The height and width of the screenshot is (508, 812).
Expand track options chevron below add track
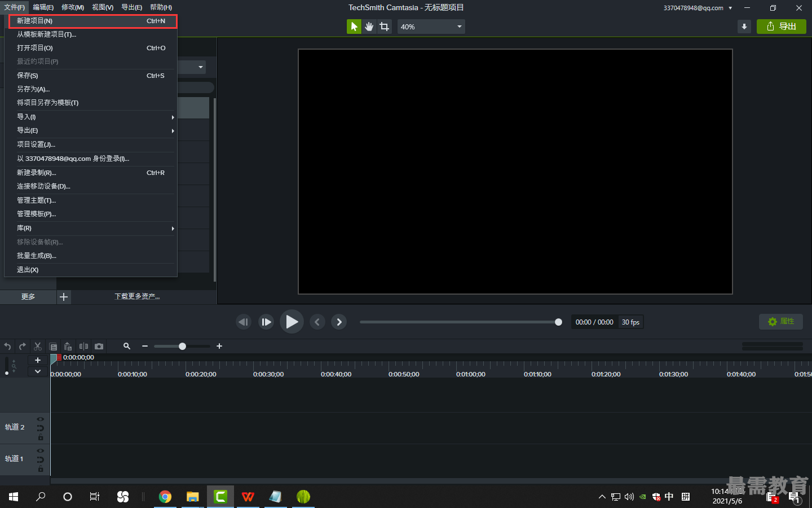38,371
